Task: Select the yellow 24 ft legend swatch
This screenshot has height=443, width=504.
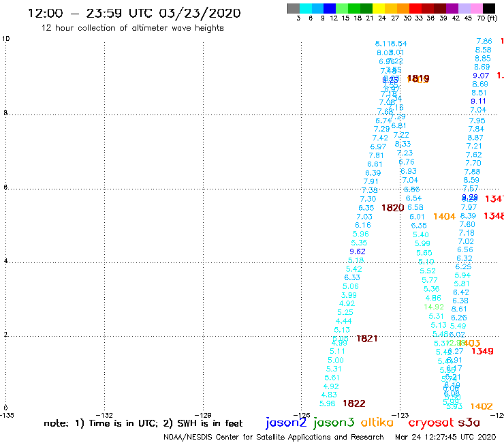Action: pos(379,8)
